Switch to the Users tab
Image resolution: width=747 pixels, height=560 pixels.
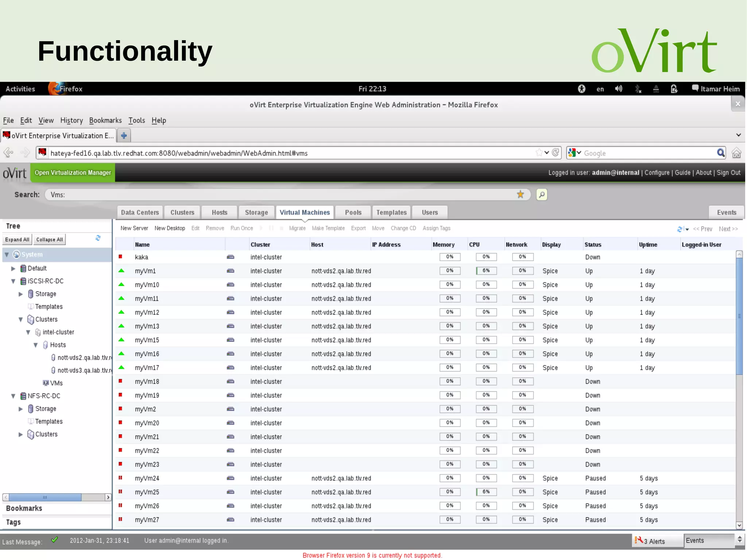pyautogui.click(x=430, y=212)
